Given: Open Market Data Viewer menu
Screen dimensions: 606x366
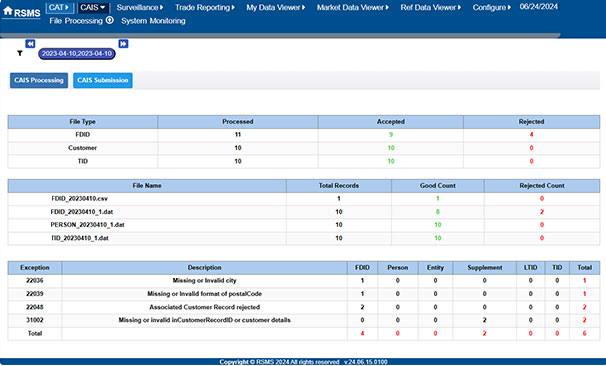Looking at the screenshot, I should [x=352, y=7].
